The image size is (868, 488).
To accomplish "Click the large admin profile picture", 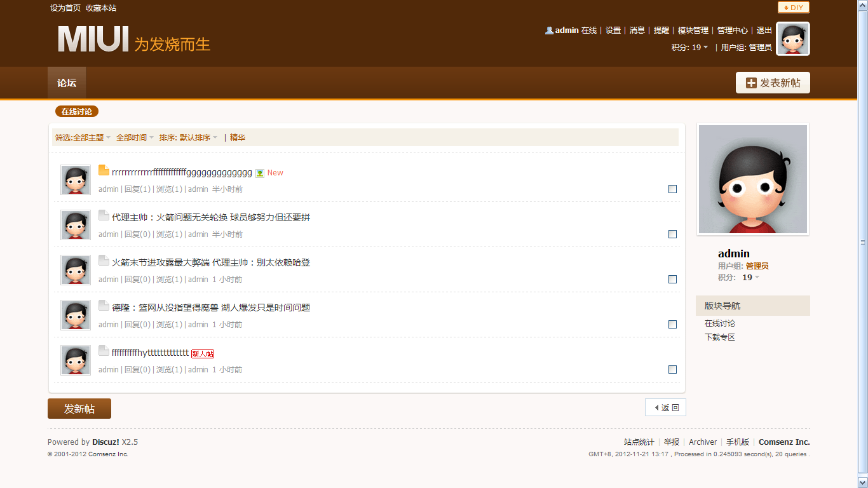I will [x=753, y=179].
